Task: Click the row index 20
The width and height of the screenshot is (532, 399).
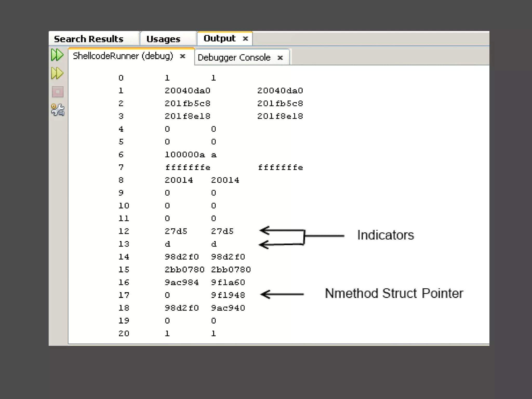Action: 124,333
